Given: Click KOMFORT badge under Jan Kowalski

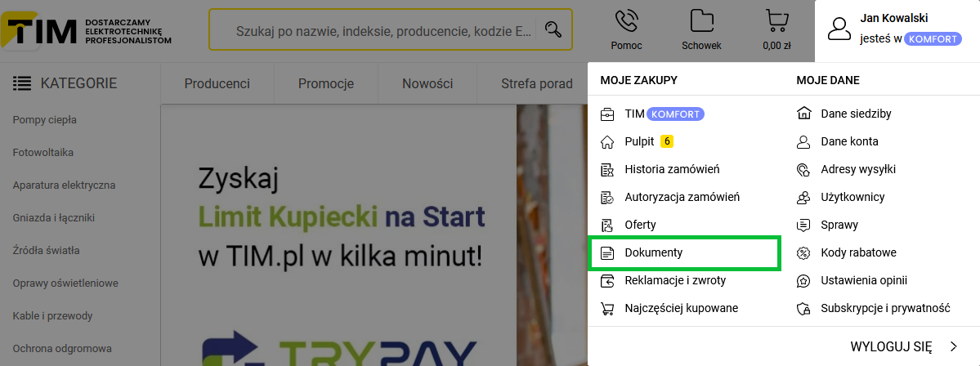Looking at the screenshot, I should [x=933, y=38].
